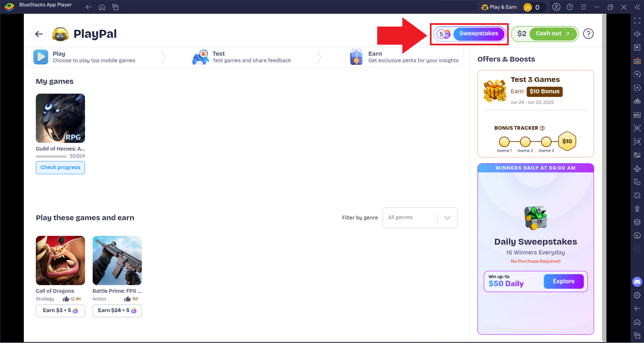This screenshot has width=644, height=343.
Task: Open BlueStacks settings gear in sidebar
Action: [x=637, y=295]
